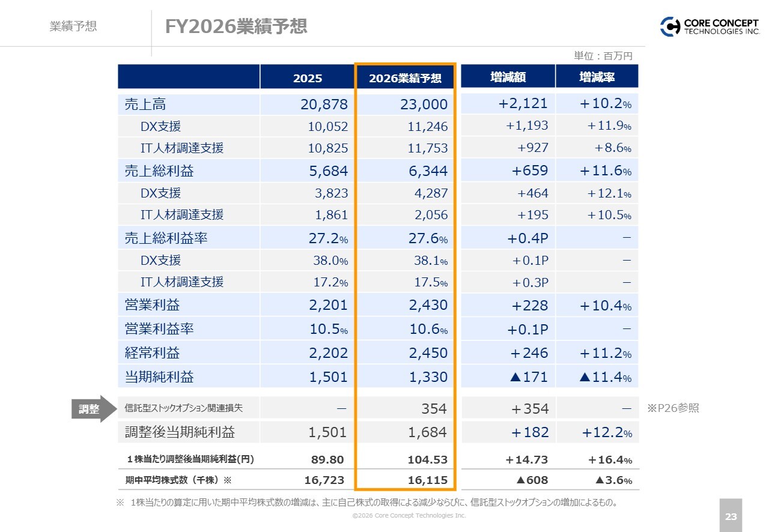Screen dimensions: 769x532
Task: Click the ▲171 net income decrease value
Action: click(x=528, y=377)
